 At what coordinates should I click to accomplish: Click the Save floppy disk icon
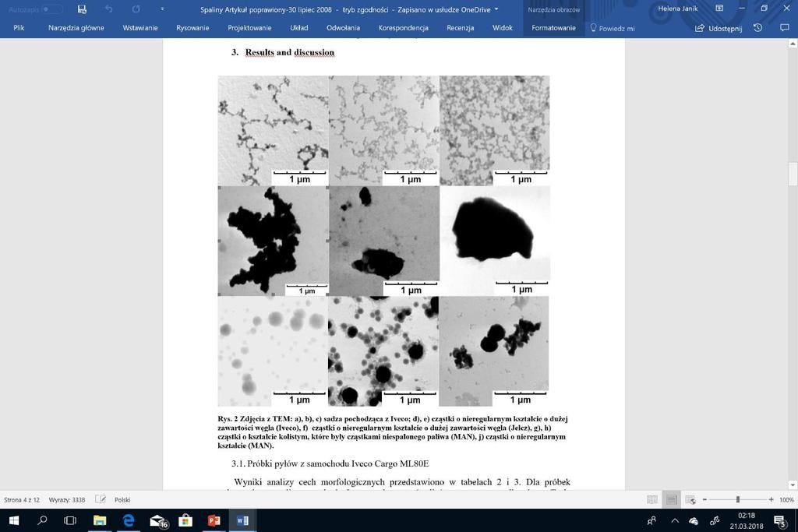tap(82, 9)
